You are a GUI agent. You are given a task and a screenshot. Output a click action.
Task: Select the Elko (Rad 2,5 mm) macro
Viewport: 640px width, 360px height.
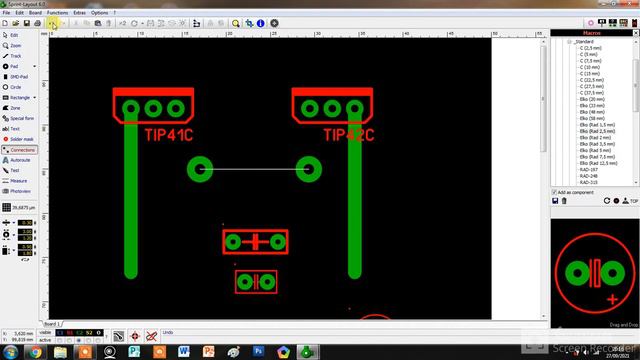pos(597,131)
